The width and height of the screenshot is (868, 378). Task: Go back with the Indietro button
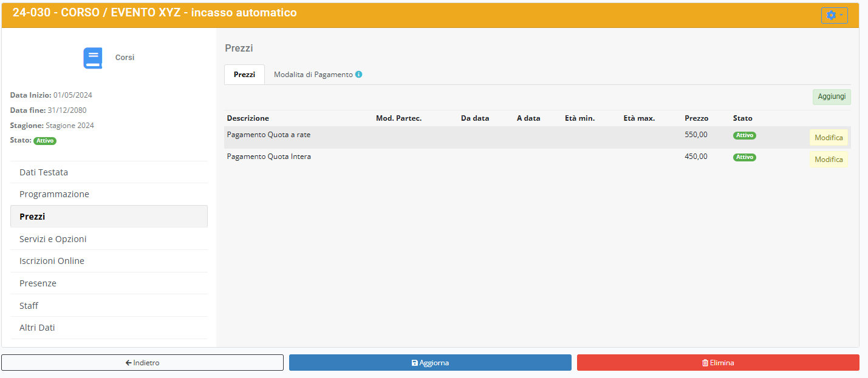(142, 363)
